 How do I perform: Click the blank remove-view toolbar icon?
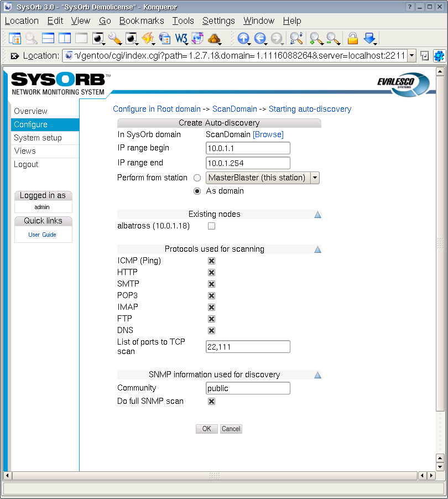click(x=81, y=39)
